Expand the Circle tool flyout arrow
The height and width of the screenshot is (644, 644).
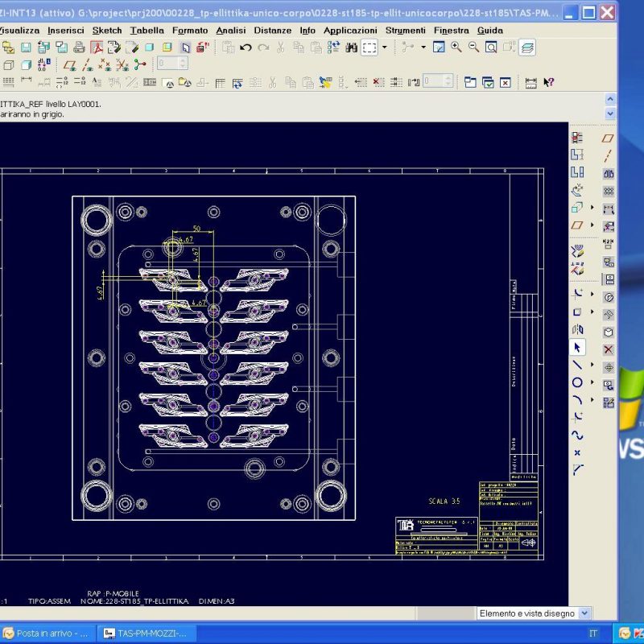592,382
